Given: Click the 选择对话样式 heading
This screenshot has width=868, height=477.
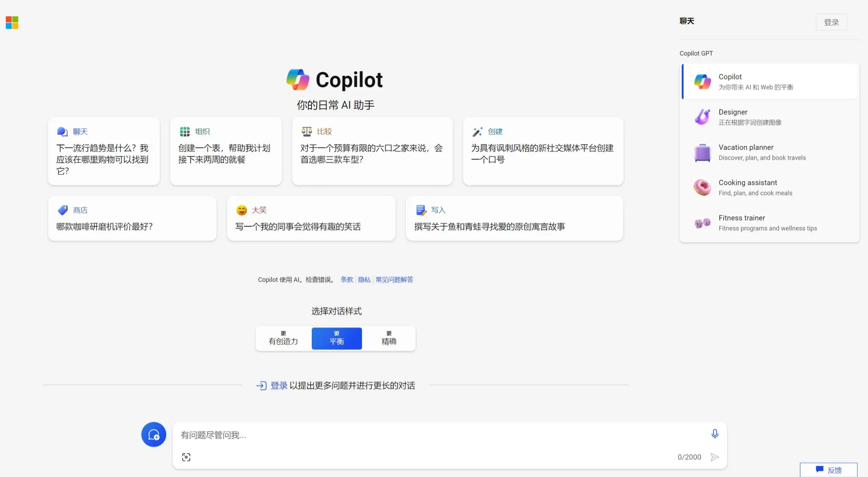Looking at the screenshot, I should (336, 311).
